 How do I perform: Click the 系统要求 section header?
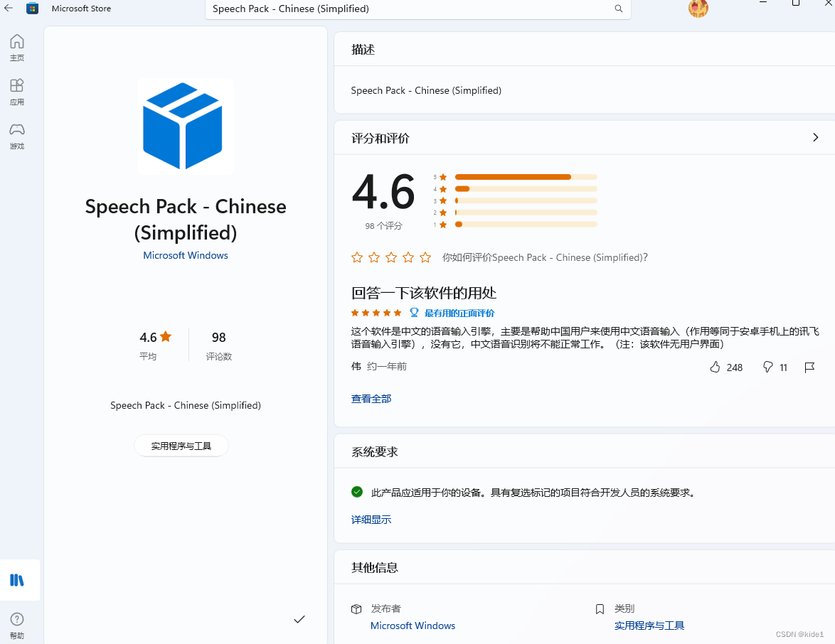pos(374,452)
